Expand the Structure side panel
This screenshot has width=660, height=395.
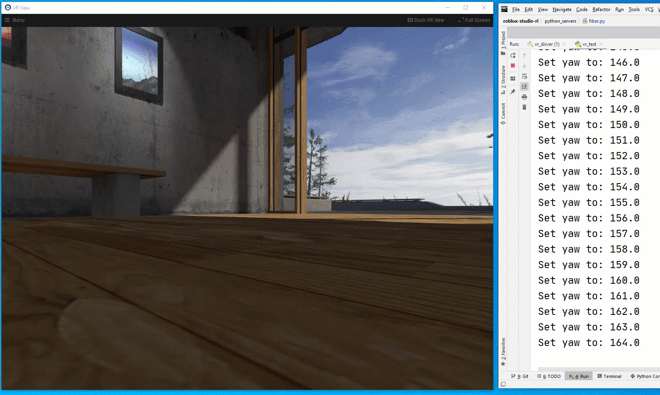tap(503, 80)
